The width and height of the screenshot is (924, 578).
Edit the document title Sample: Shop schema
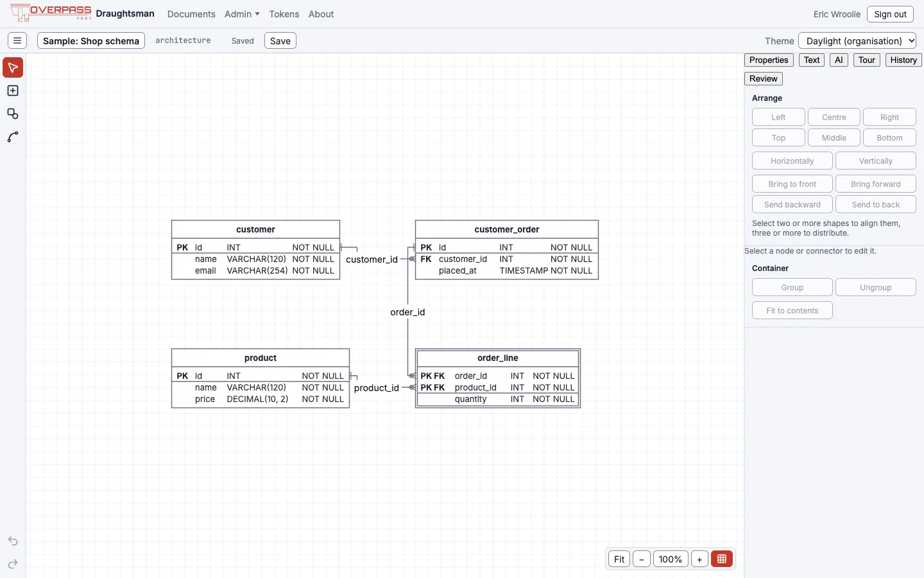tap(91, 40)
